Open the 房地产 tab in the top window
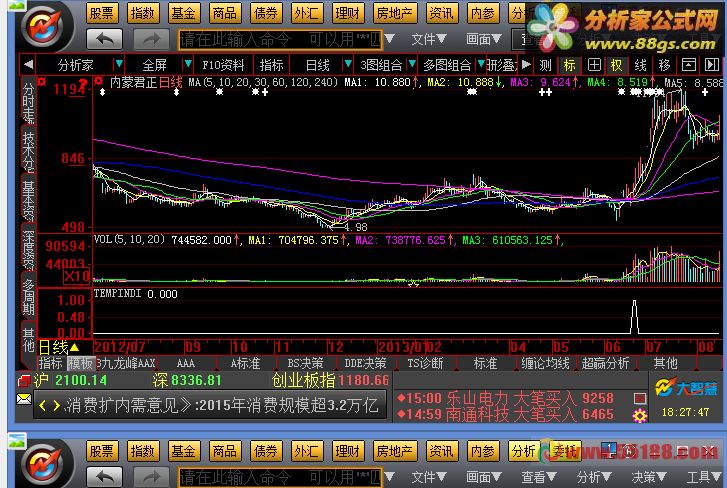Screen dimensions: 727x488 (x=395, y=13)
